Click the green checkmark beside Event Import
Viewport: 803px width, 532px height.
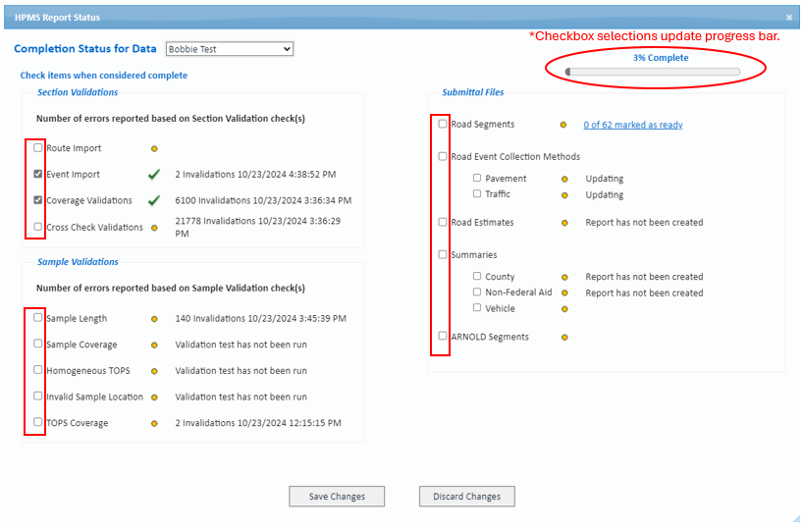tap(154, 175)
